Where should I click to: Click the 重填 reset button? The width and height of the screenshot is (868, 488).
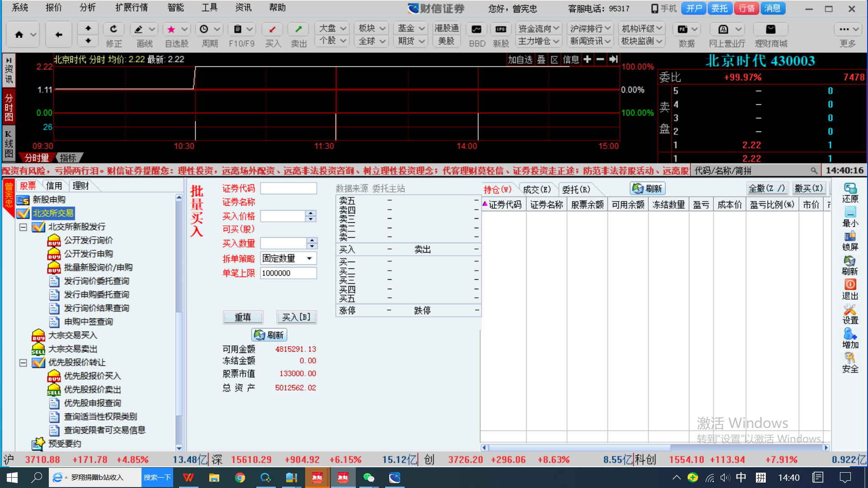click(243, 317)
